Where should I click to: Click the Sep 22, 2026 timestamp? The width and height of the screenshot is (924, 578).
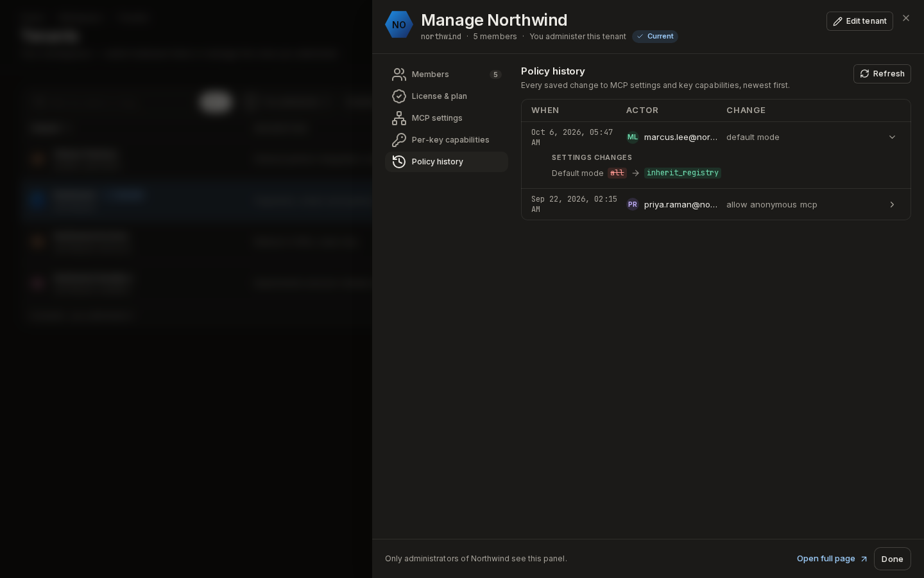tap(574, 204)
